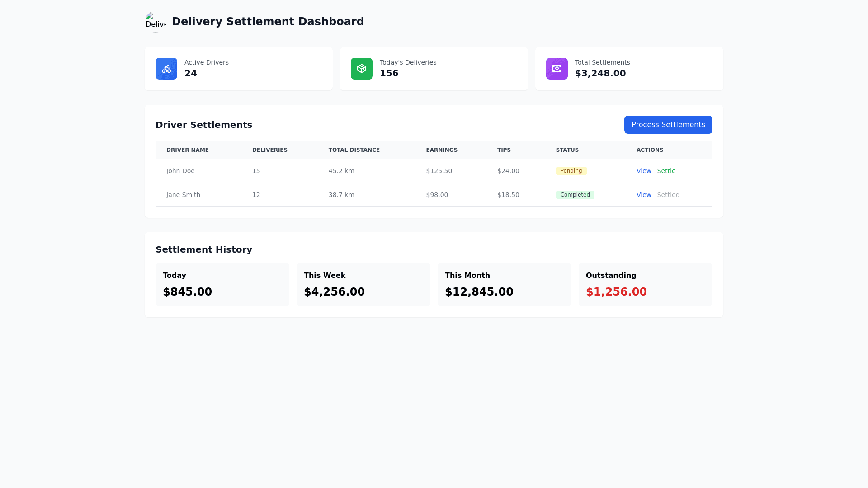Settle John Doe's pending payment
This screenshot has width=868, height=488.
click(666, 171)
